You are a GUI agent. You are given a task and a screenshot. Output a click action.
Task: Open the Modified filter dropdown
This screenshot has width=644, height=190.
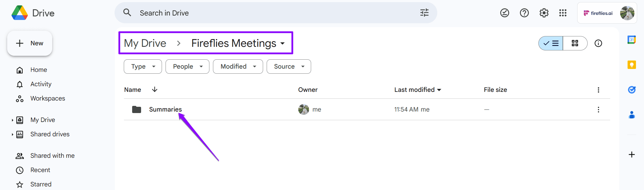pos(238,67)
